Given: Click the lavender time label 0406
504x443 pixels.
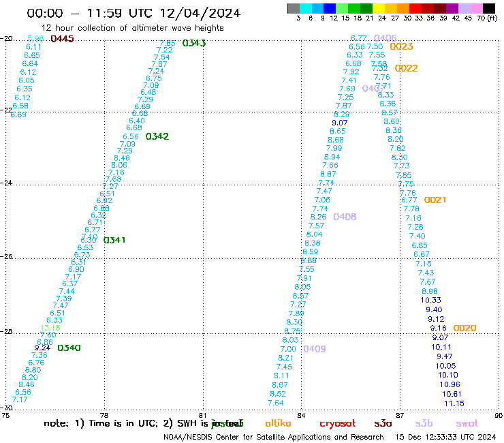Looking at the screenshot, I should coord(385,38).
